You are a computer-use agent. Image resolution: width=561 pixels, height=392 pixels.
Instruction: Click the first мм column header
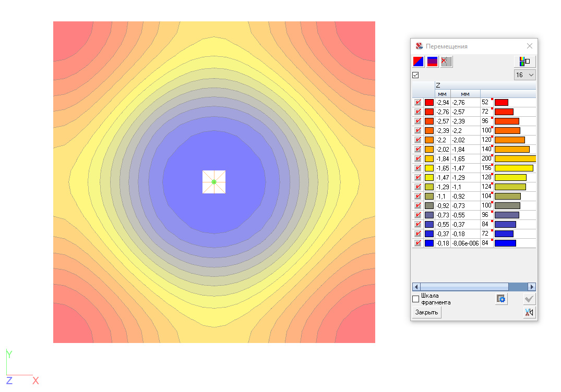pyautogui.click(x=442, y=94)
